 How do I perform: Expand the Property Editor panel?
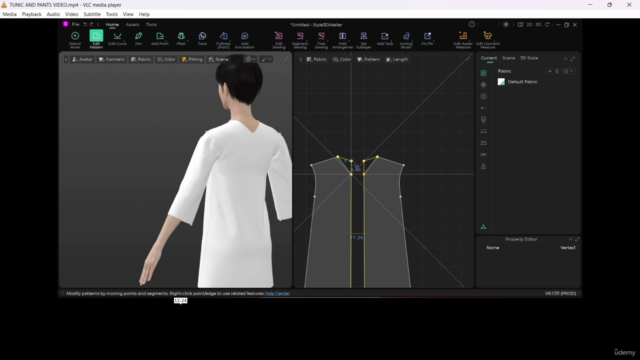tap(577, 239)
